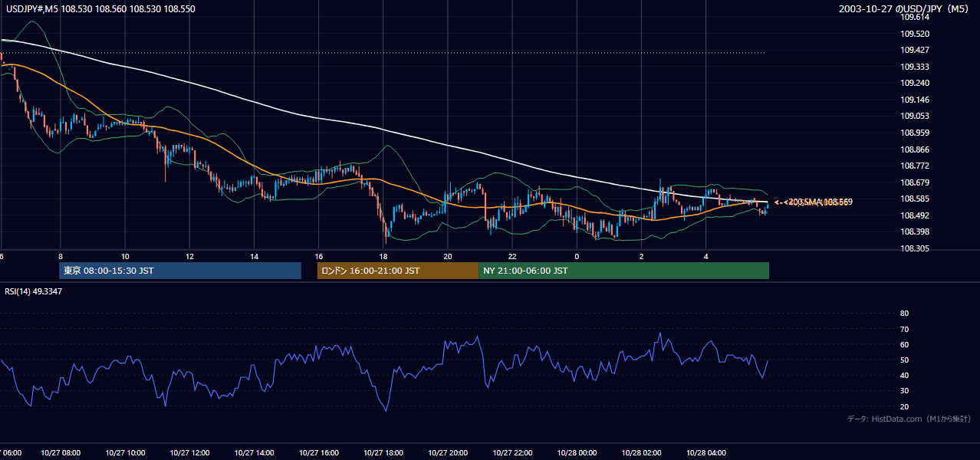The image size is (980, 460).
Task: Click the 10/27 16:00 date label
Action: [x=318, y=453]
